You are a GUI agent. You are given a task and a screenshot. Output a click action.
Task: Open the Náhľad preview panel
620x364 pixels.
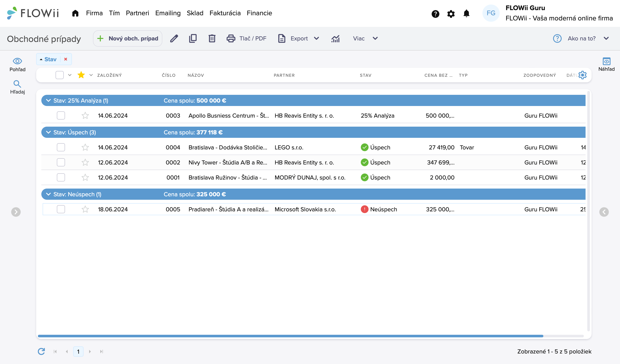click(x=606, y=65)
